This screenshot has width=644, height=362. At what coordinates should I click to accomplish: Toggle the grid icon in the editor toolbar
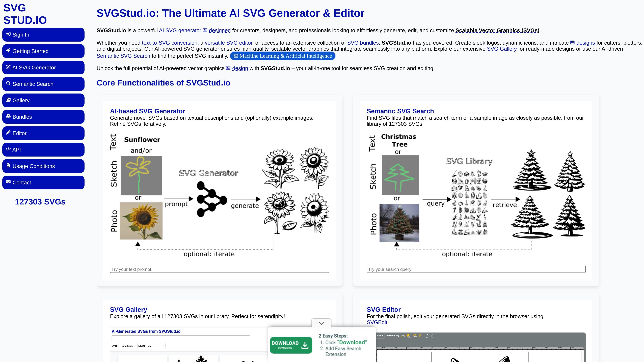[x=420, y=336]
